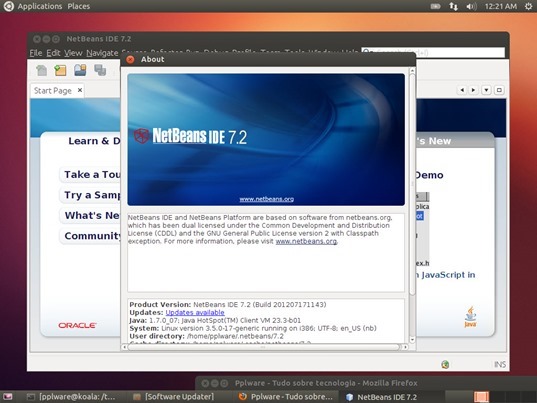
Task: Open the system gear session menu
Action: 529,6
